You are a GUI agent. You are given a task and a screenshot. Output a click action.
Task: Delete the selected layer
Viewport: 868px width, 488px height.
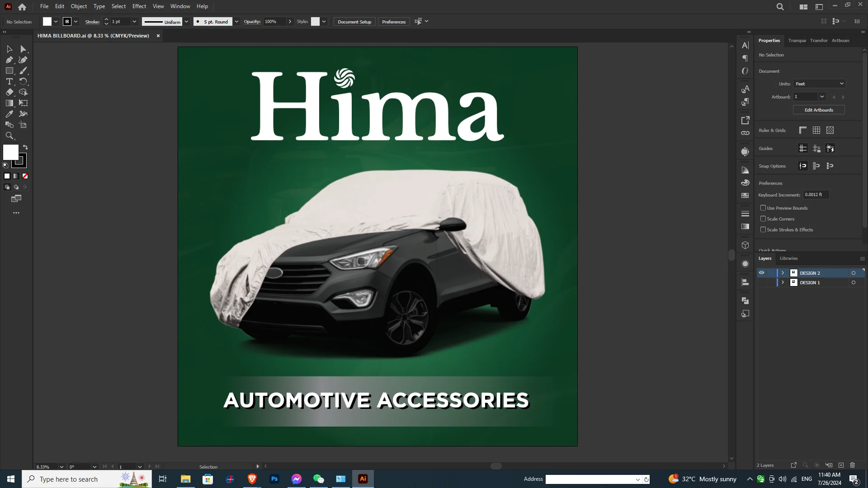tap(853, 465)
